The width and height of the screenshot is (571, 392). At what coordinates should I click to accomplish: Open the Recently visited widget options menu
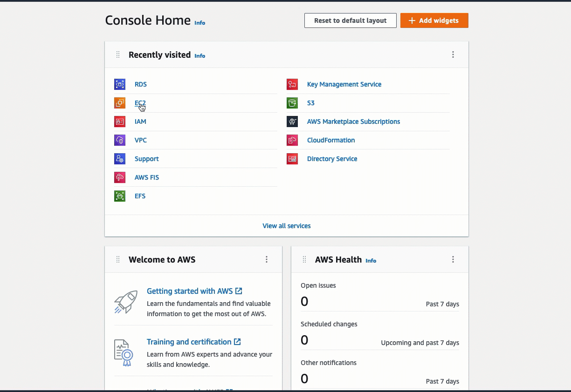pos(453,54)
